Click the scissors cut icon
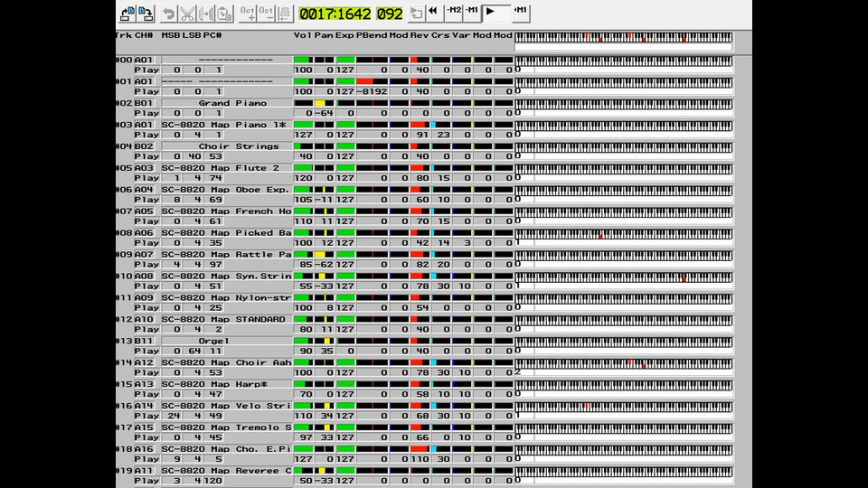The height and width of the screenshot is (488, 868). click(188, 14)
